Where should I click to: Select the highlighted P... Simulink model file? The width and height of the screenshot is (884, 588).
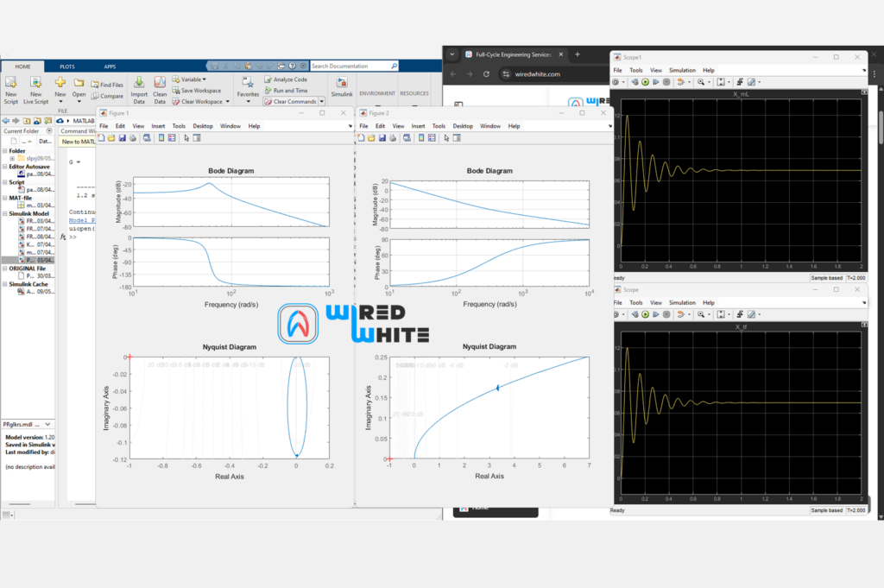tap(28, 261)
